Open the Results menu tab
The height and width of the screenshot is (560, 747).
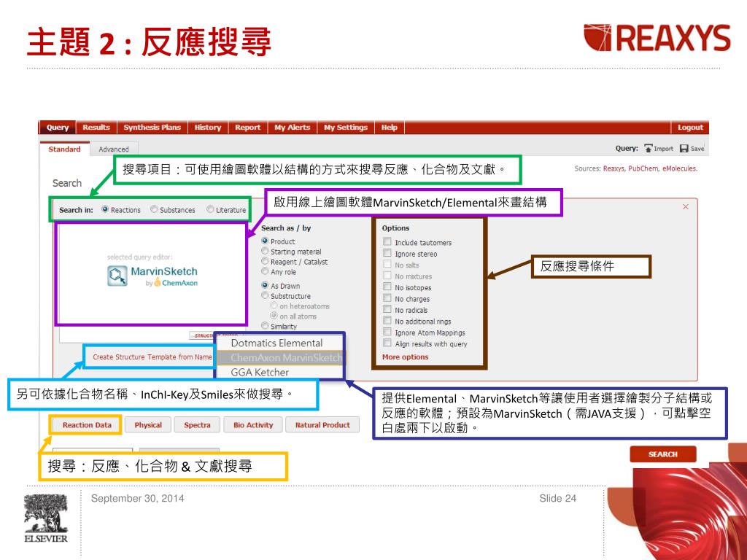(x=96, y=127)
